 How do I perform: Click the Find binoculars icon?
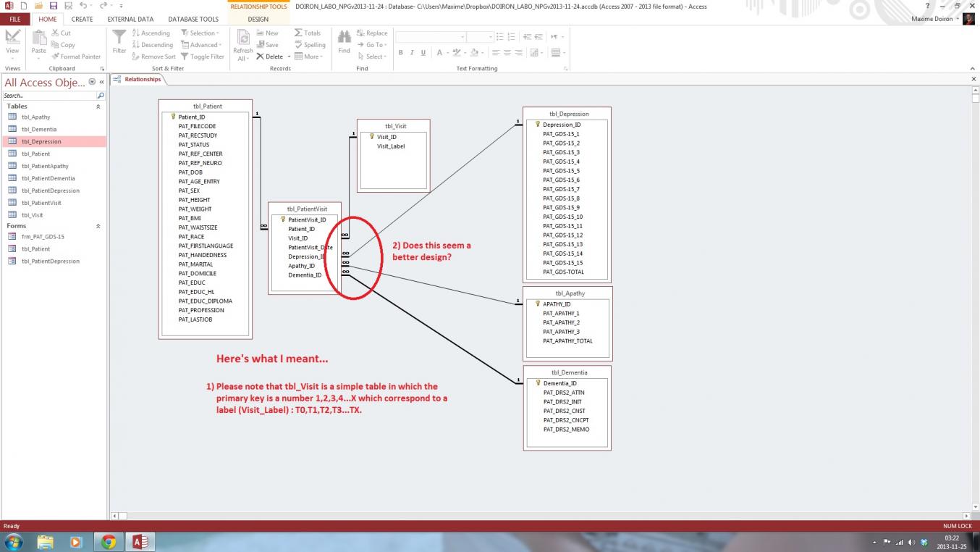tap(344, 38)
